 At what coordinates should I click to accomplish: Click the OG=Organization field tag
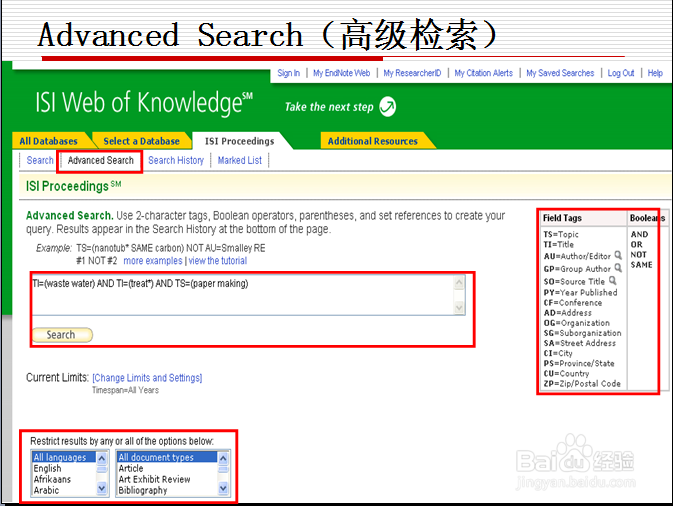coord(576,323)
